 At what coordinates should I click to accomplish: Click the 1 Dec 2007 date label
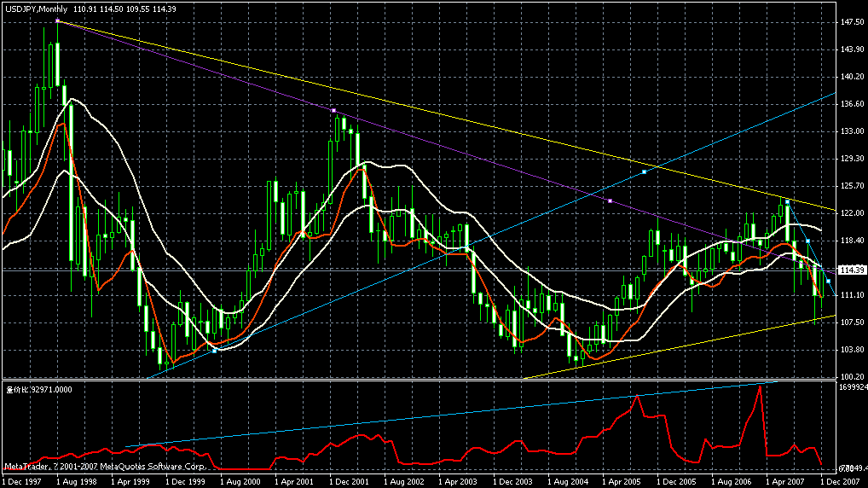pos(841,482)
